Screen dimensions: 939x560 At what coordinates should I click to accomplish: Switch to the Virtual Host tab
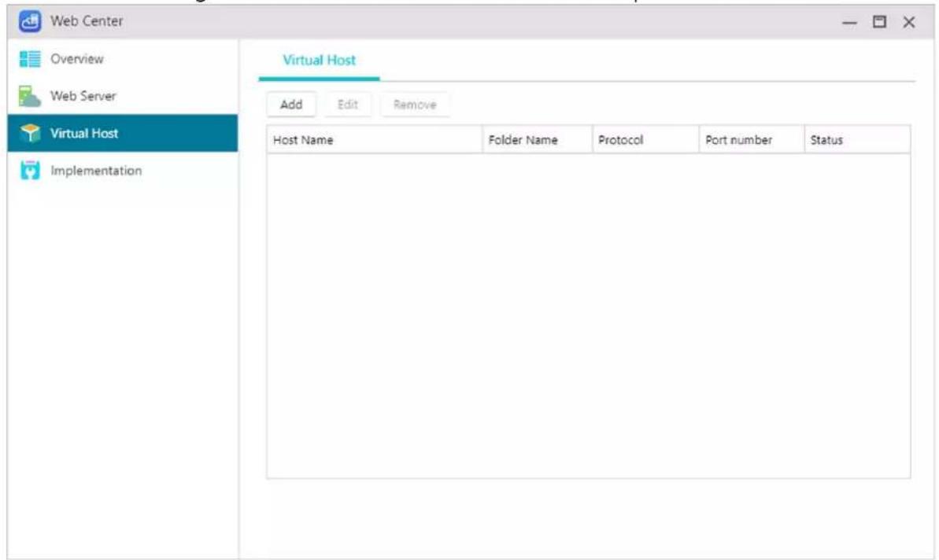(320, 60)
